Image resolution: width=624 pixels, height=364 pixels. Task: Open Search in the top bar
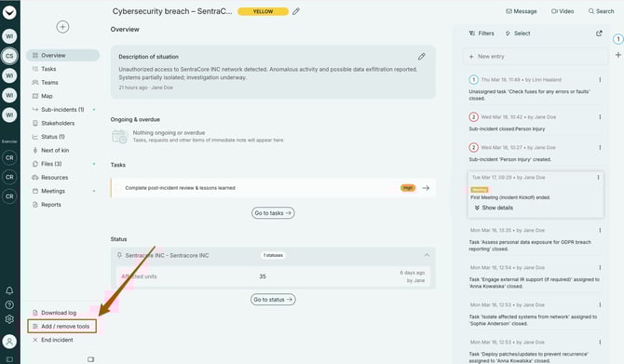click(x=601, y=11)
